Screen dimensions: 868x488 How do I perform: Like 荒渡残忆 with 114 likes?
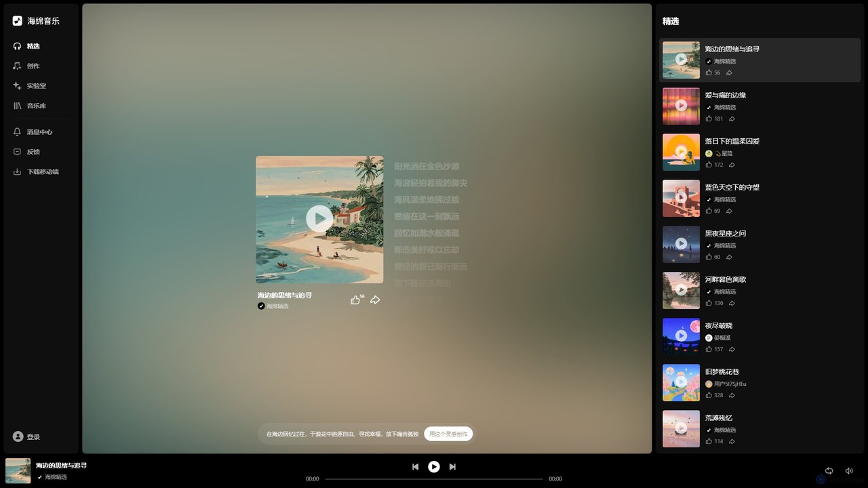(x=709, y=441)
